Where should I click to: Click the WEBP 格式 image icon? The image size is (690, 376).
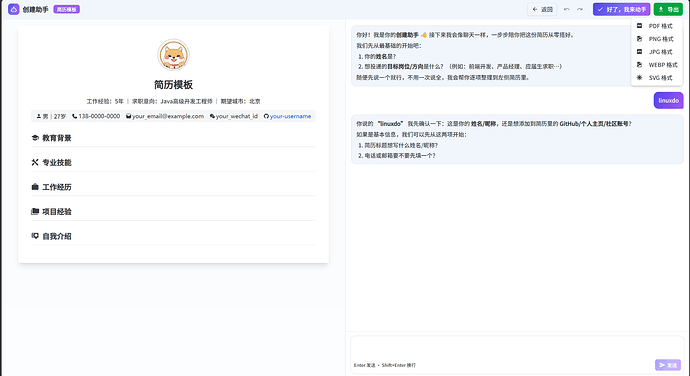[639, 65]
